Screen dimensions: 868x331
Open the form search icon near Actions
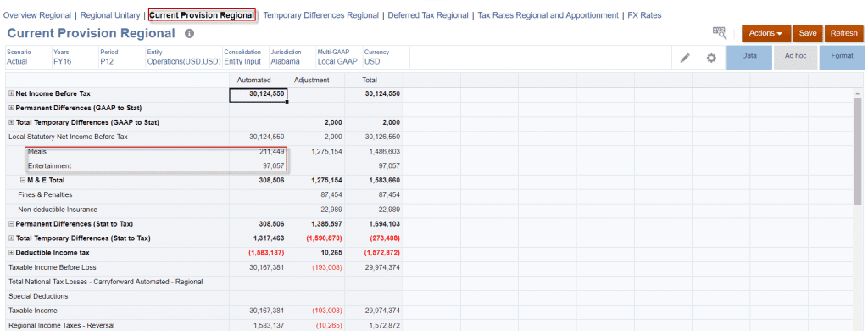point(719,33)
